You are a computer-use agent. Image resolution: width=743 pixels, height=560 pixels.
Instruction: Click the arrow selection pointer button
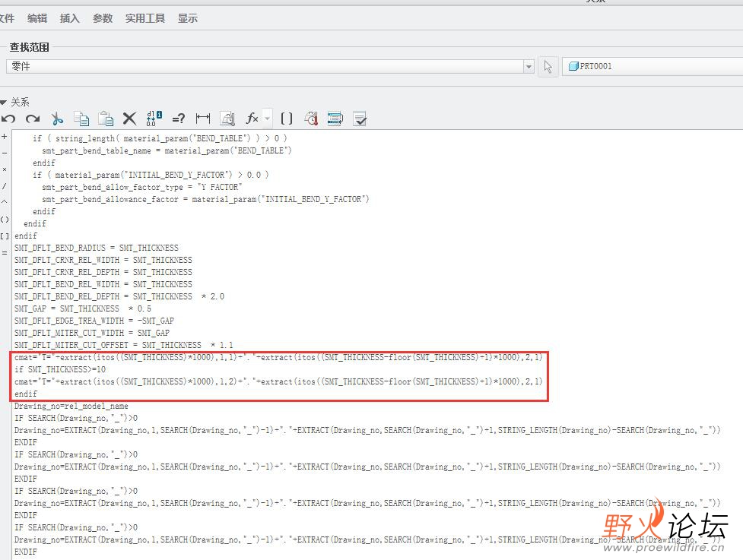click(548, 67)
